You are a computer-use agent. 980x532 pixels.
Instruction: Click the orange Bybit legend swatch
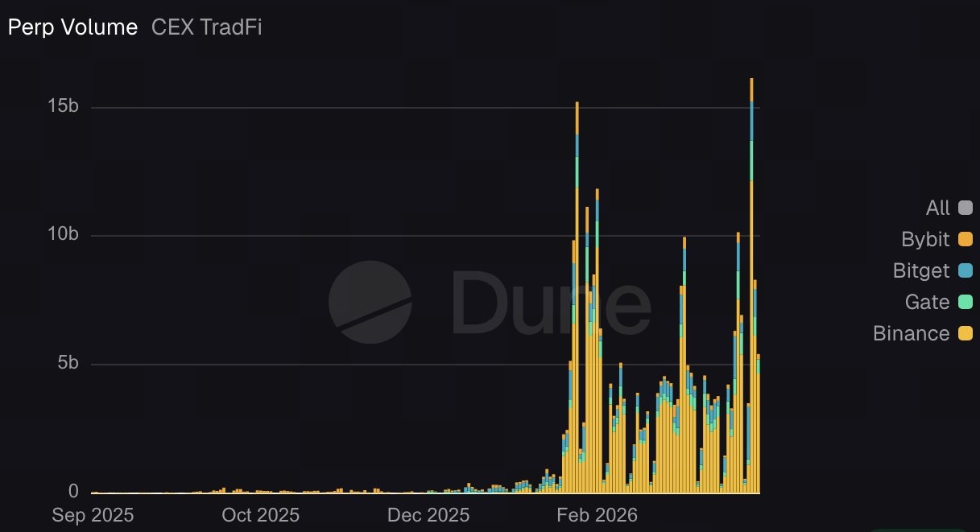[965, 240]
